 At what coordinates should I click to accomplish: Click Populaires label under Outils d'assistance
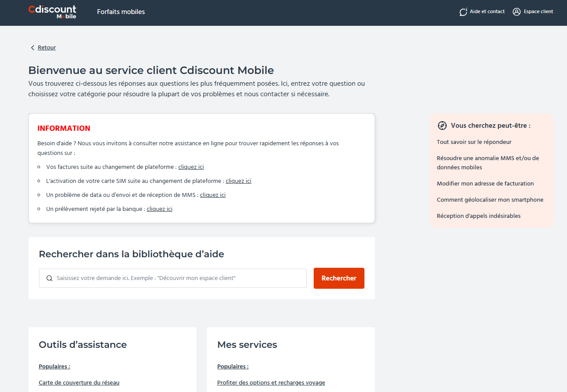point(55,367)
